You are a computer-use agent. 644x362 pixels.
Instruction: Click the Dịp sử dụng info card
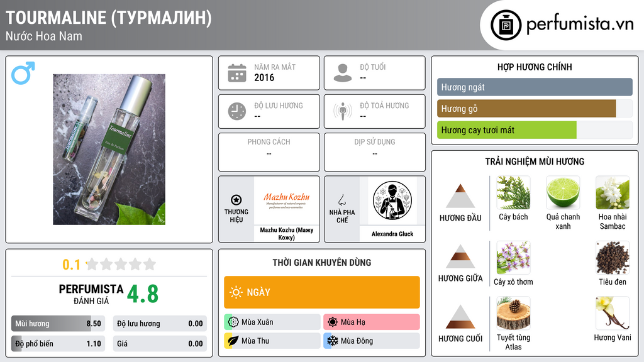[375, 152]
